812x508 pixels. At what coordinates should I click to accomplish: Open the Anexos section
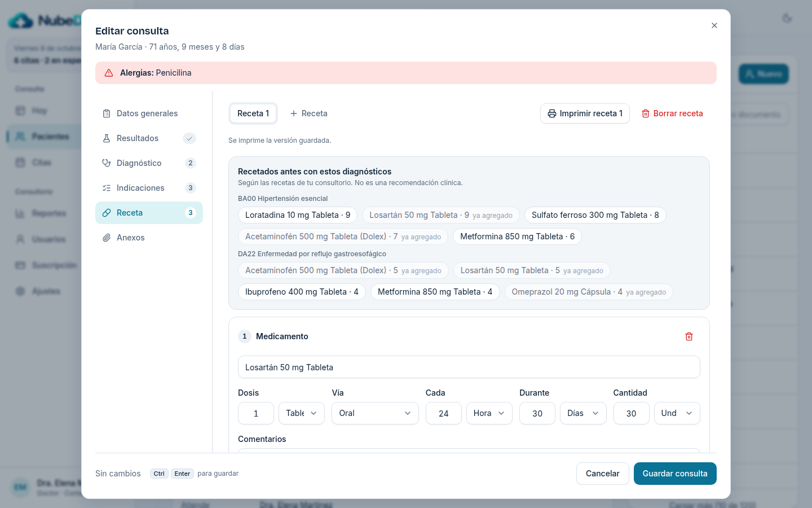click(x=149, y=238)
